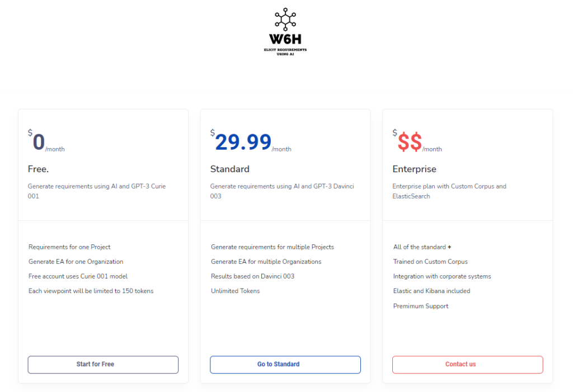Click 'Unlimited Tokens' feature line
573x392 pixels.
(x=236, y=291)
